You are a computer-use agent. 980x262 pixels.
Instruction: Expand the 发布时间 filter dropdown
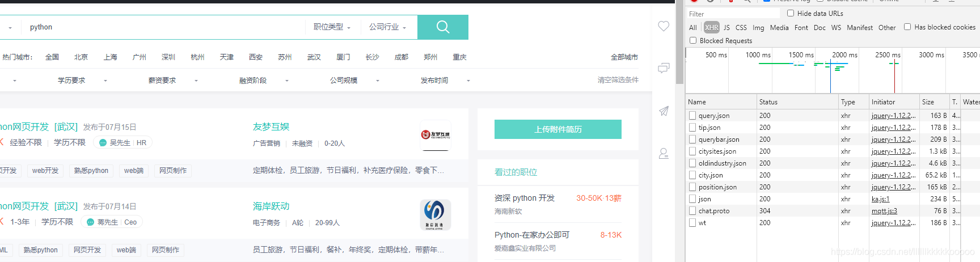(445, 81)
